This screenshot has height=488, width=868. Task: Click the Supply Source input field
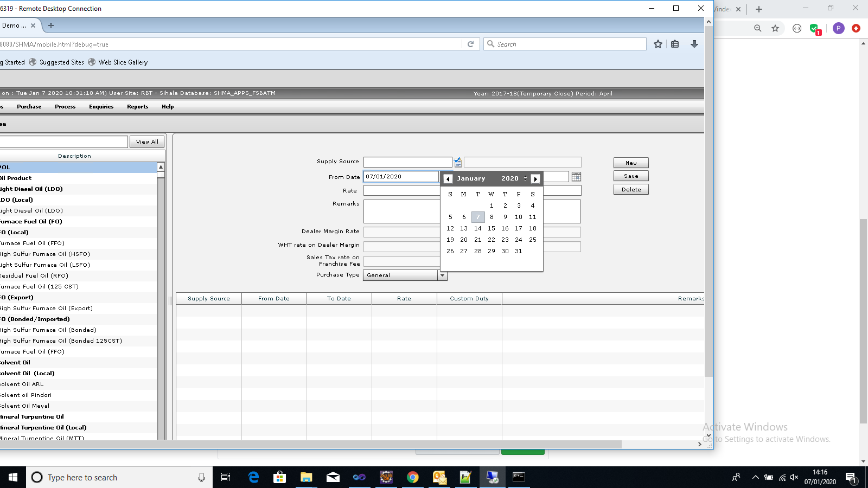[407, 162]
